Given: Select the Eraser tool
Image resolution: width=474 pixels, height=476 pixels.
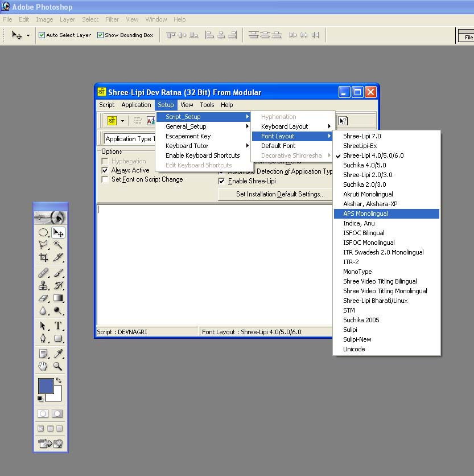Looking at the screenshot, I should tap(43, 298).
